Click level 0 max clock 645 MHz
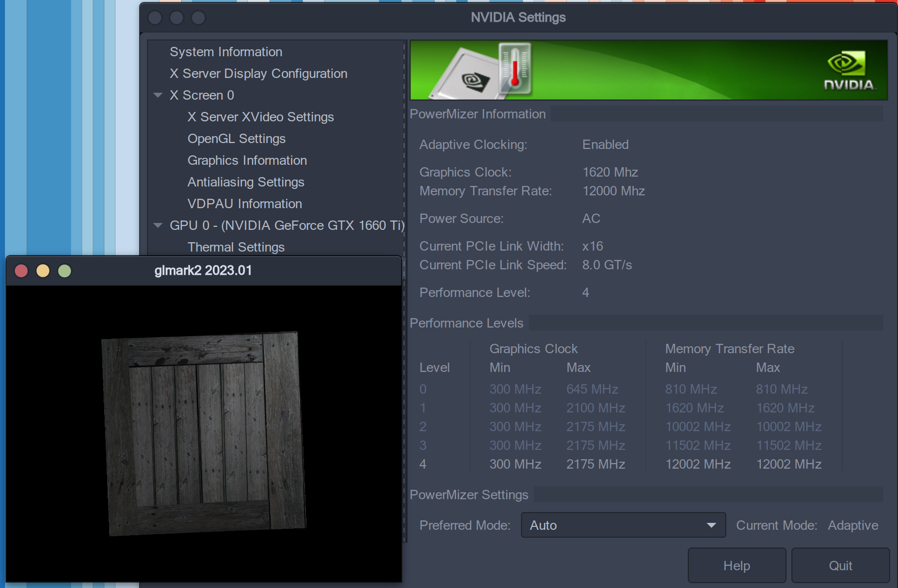Image resolution: width=898 pixels, height=588 pixels. pyautogui.click(x=592, y=389)
